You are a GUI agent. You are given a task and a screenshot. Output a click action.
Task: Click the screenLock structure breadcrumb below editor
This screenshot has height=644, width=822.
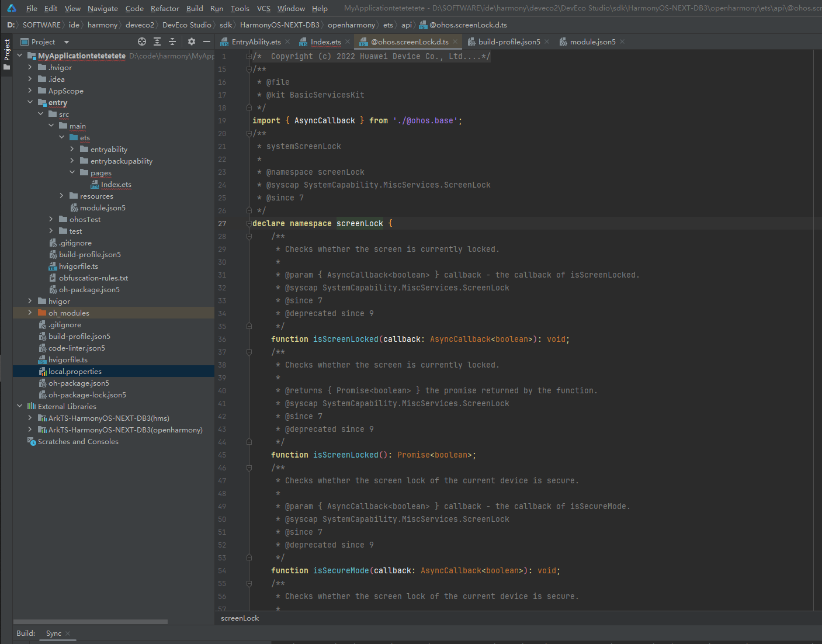240,618
